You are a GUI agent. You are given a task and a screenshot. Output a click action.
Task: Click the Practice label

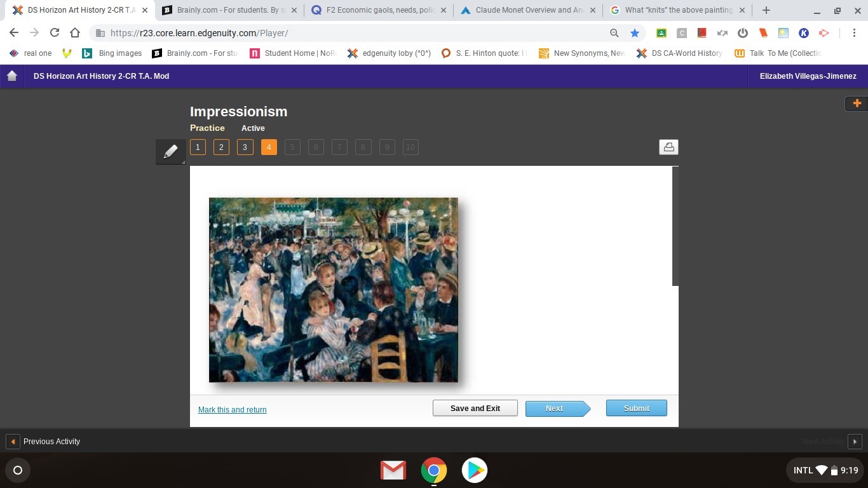click(x=207, y=128)
